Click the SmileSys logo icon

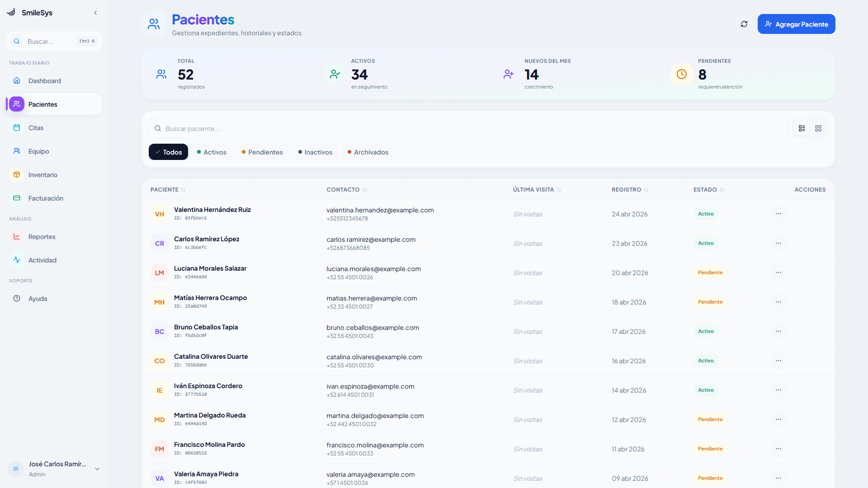coord(11,12)
